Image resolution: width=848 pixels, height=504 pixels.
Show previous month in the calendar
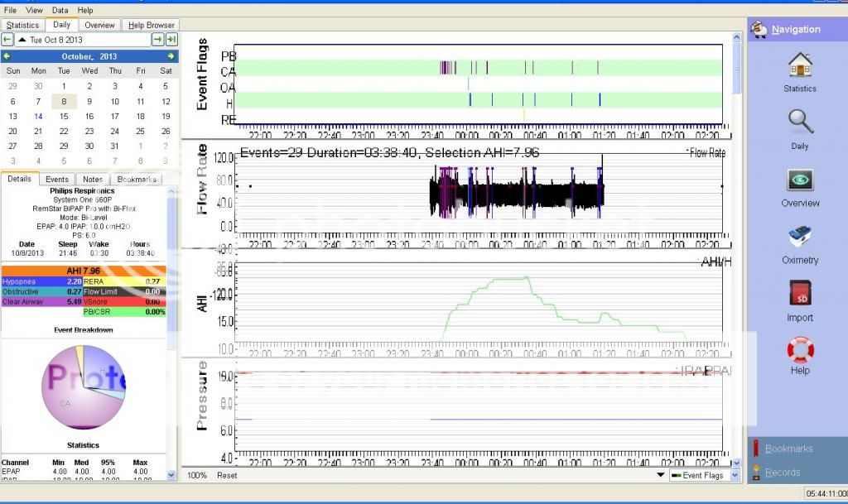point(7,56)
